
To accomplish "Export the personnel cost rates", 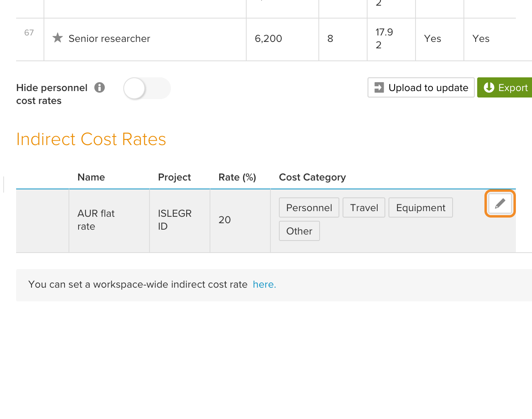I will (505, 87).
